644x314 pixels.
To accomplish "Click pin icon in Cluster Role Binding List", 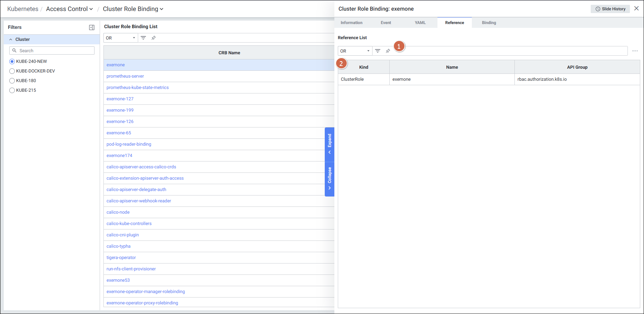I will pyautogui.click(x=154, y=38).
